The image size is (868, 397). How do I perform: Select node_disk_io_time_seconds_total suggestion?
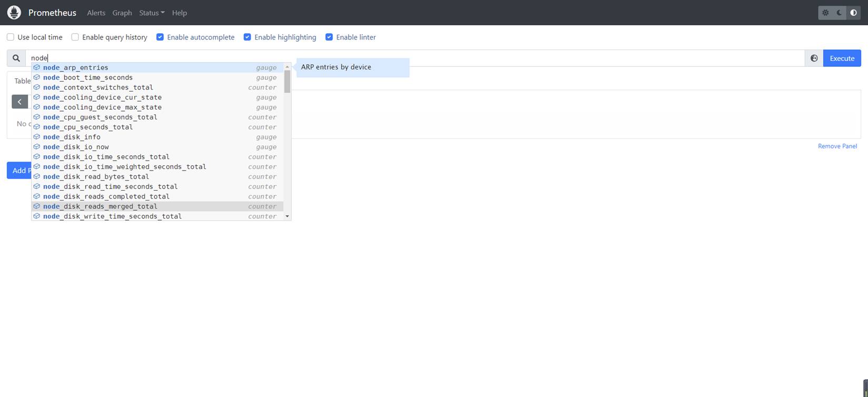pos(157,157)
